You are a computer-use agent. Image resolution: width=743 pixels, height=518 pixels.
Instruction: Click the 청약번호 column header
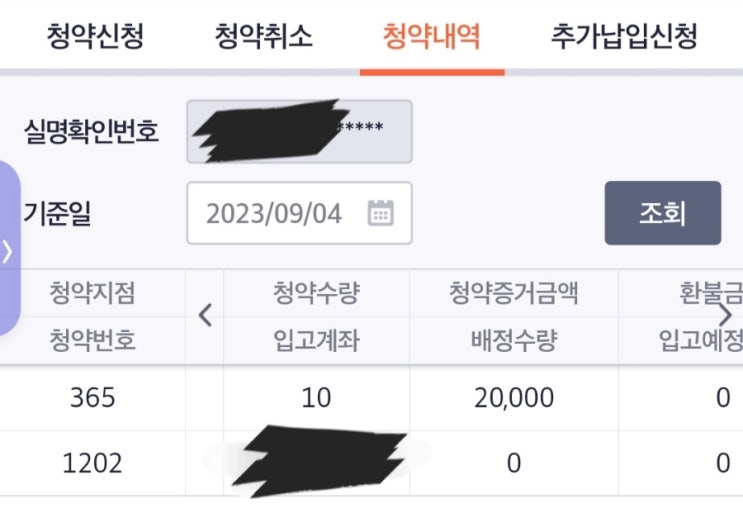[92, 341]
